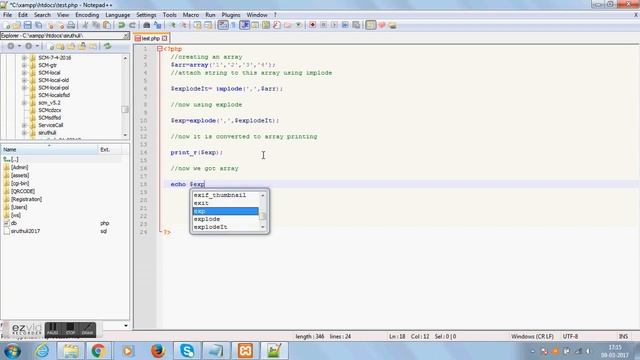Screen dimensions: 640x360
Task: Open Chrome from the taskbar
Action: tap(98, 351)
